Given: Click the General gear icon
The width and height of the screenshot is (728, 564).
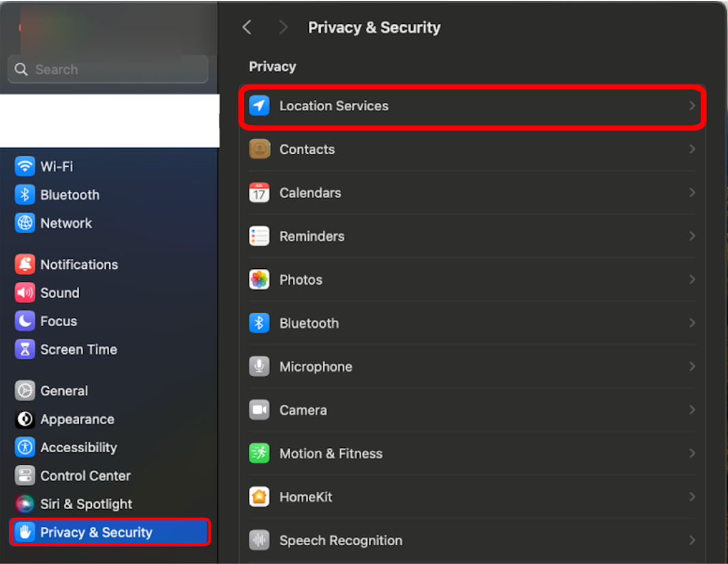Looking at the screenshot, I should tap(25, 390).
